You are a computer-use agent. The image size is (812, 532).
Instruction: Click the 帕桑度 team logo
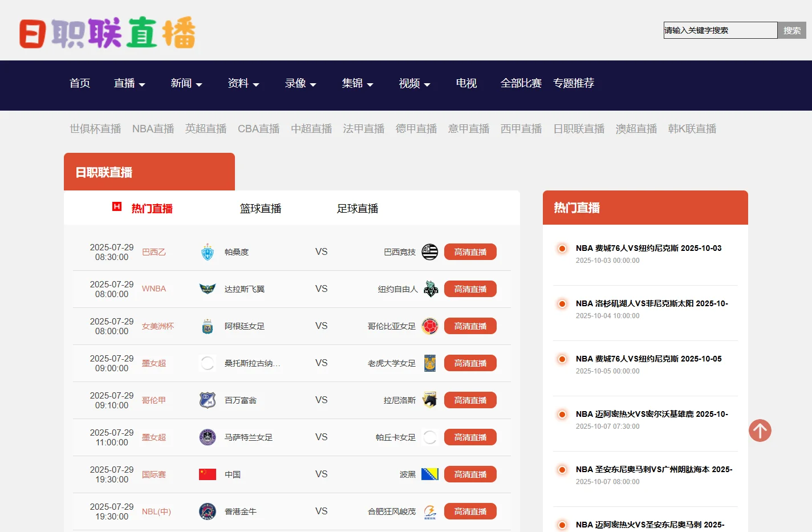[x=208, y=252]
